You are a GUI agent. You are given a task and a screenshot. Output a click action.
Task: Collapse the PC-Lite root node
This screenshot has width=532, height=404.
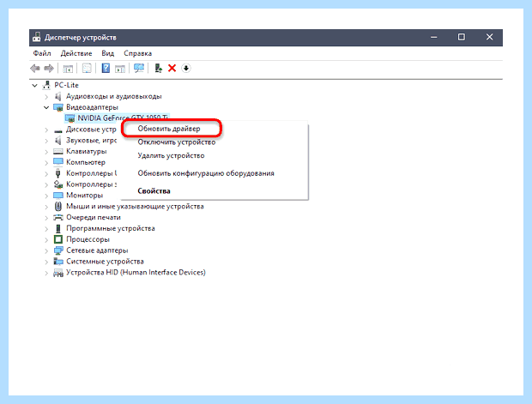point(34,86)
